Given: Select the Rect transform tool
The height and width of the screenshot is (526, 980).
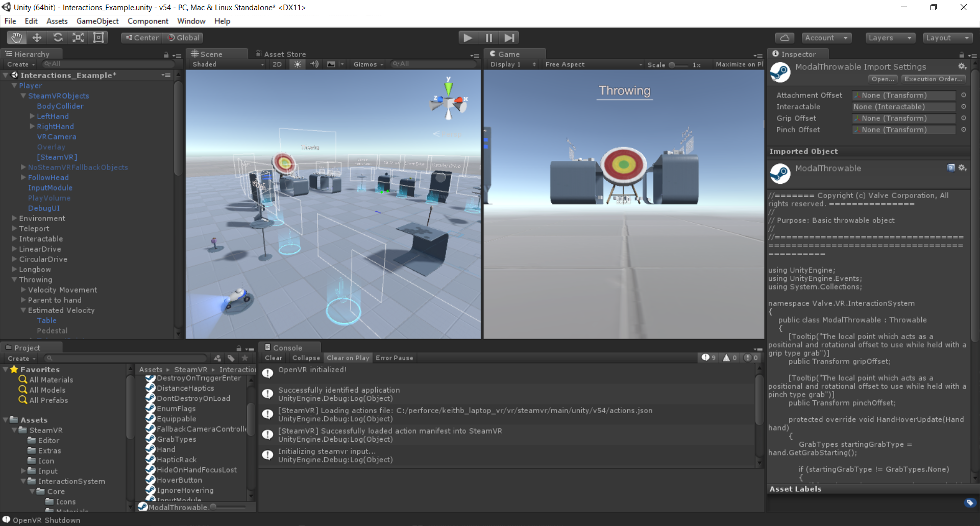Looking at the screenshot, I should [x=99, y=38].
